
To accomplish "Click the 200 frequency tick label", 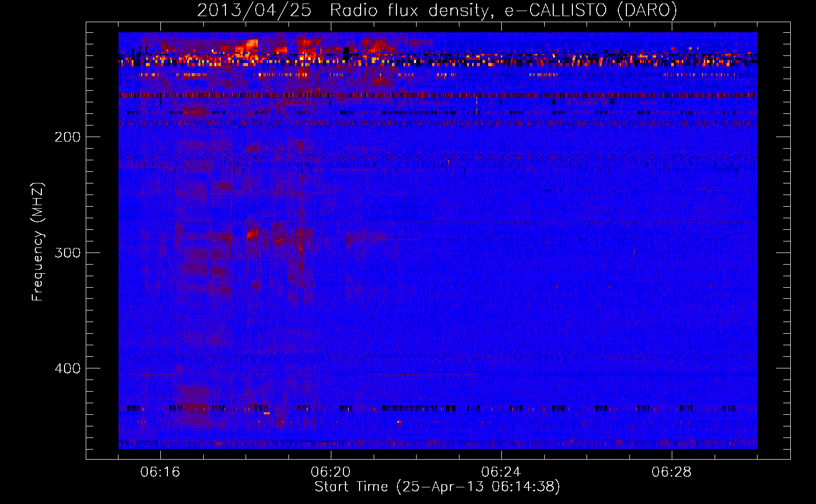I will [x=68, y=137].
